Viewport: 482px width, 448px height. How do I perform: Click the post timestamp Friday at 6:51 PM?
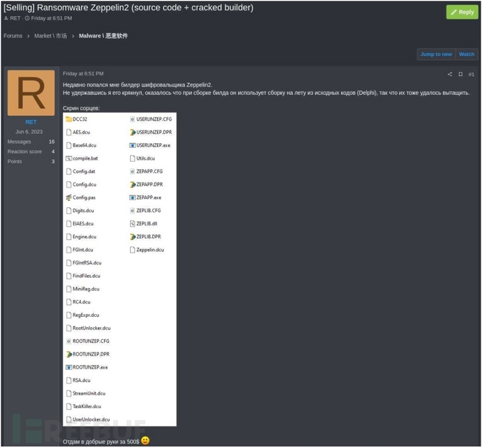[83, 73]
